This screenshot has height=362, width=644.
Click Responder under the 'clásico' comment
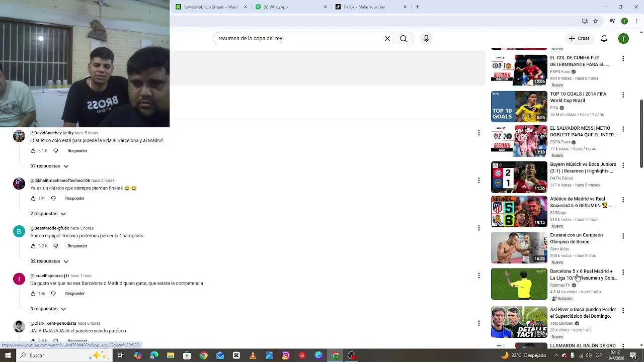[x=75, y=199]
